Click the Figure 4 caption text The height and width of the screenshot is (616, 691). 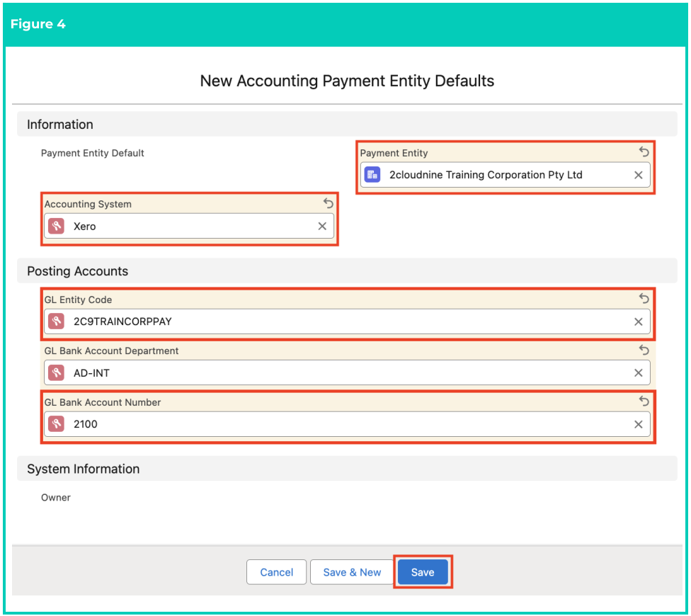[x=38, y=24]
